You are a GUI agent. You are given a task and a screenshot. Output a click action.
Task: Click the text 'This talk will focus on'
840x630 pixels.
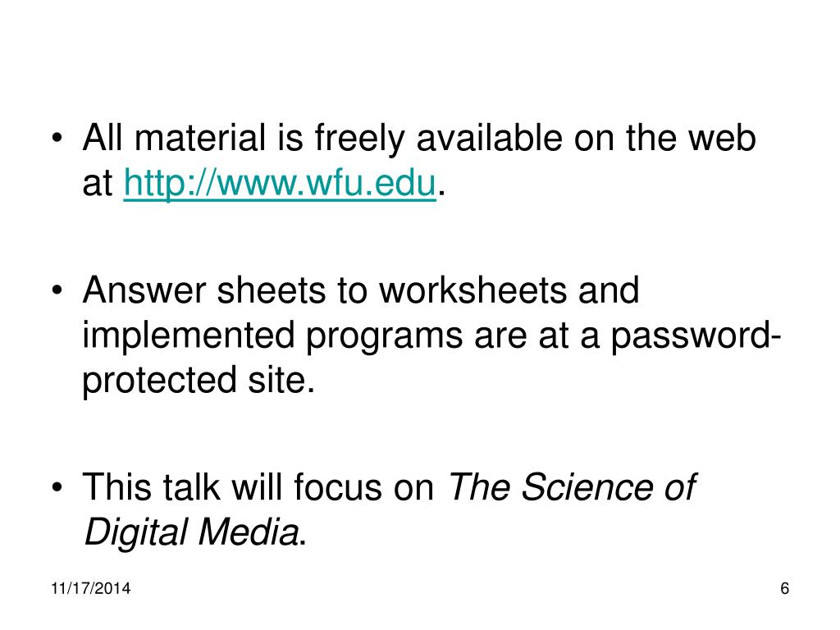coord(258,487)
